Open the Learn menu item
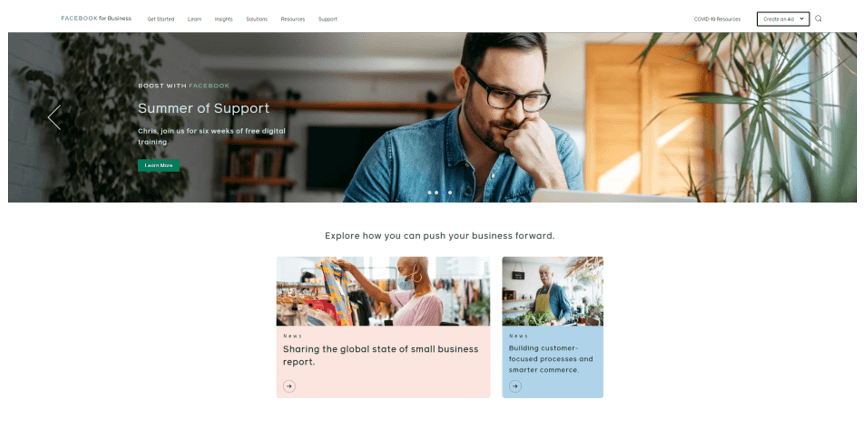 [x=194, y=19]
